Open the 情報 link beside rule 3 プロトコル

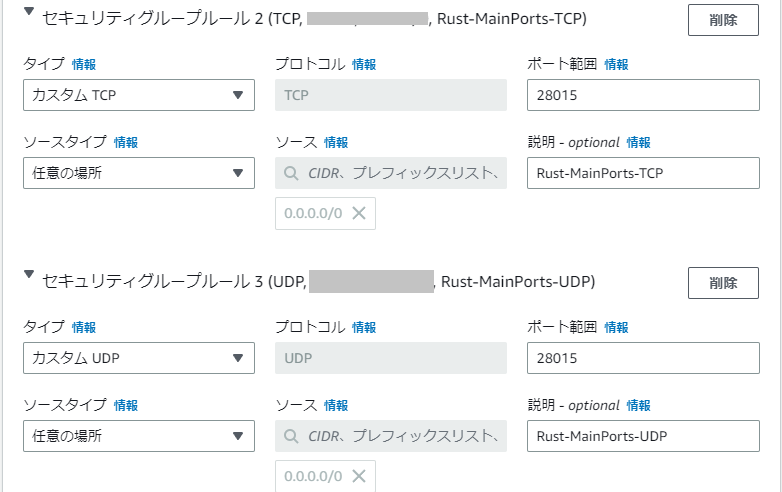tap(364, 327)
